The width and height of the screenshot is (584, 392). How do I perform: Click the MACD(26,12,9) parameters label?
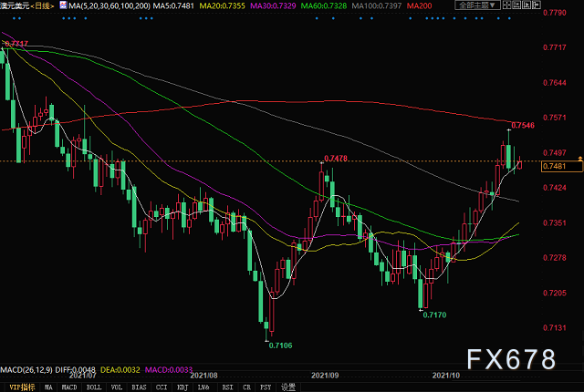(26, 370)
